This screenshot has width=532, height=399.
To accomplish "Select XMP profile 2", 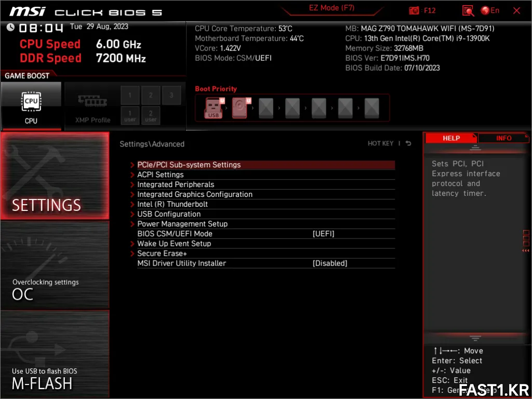I will [x=151, y=95].
